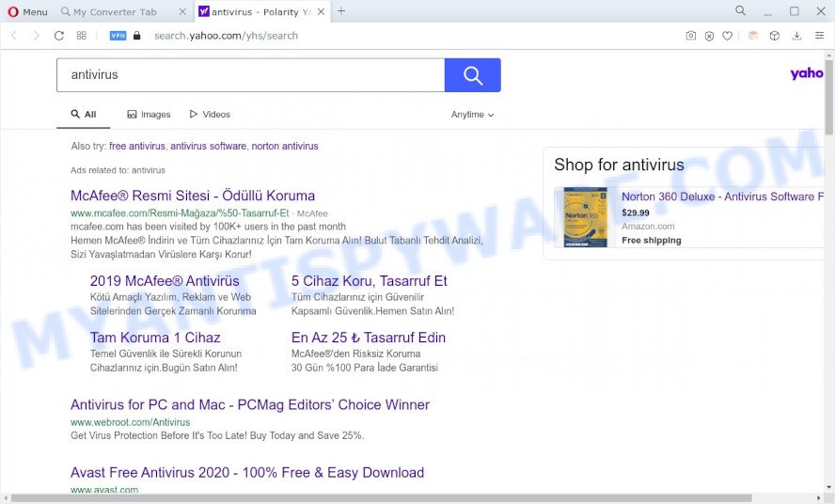Screen dimensions: 835x504
Task: Open Norton 360 Deluxe shopping link
Action: click(x=723, y=197)
